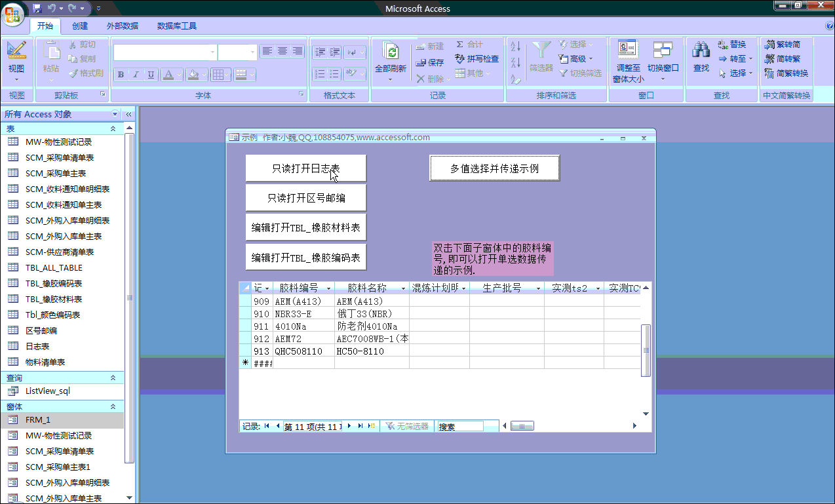Run 拼写检查 spell check
The height and width of the screenshot is (504, 835).
[477, 59]
